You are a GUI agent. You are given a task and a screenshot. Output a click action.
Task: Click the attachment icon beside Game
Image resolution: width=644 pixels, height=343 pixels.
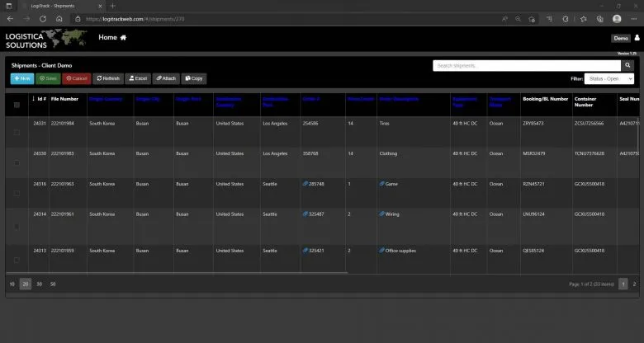382,184
